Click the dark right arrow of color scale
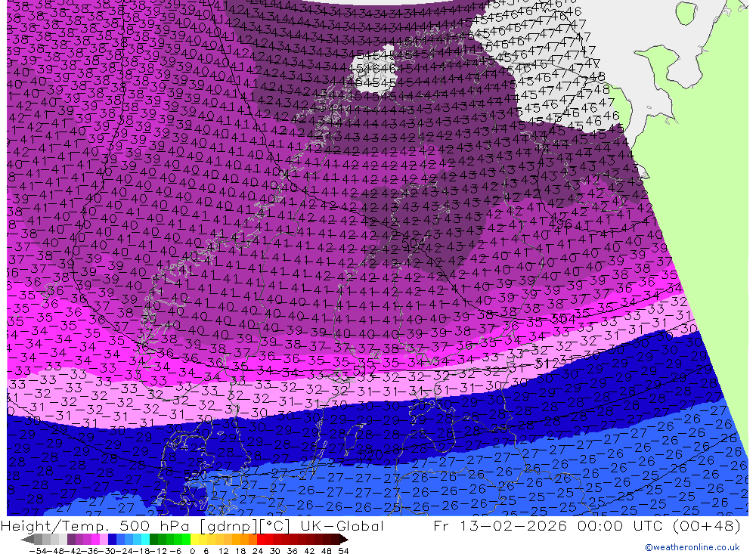This screenshot has height=554, width=756. (344, 539)
